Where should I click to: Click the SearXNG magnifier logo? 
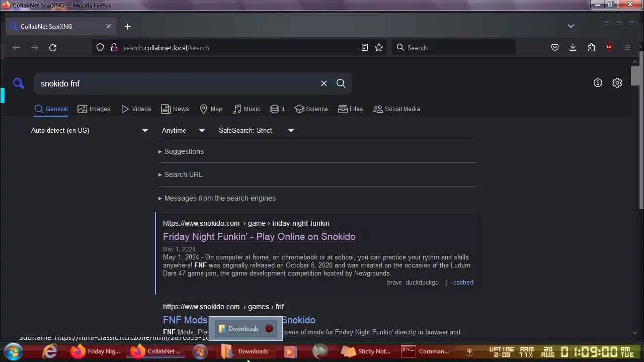[19, 83]
